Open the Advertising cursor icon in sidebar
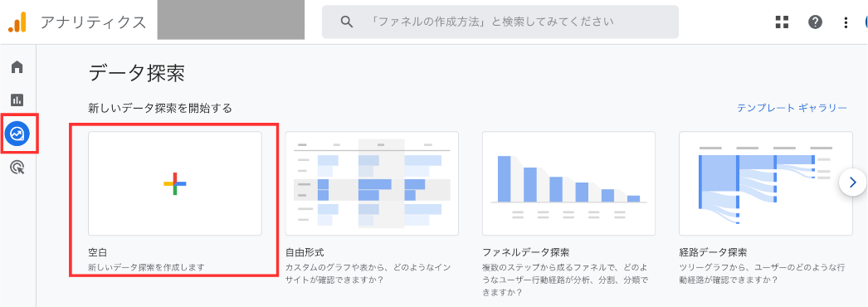Image resolution: width=868 pixels, height=307 pixels. click(x=17, y=167)
